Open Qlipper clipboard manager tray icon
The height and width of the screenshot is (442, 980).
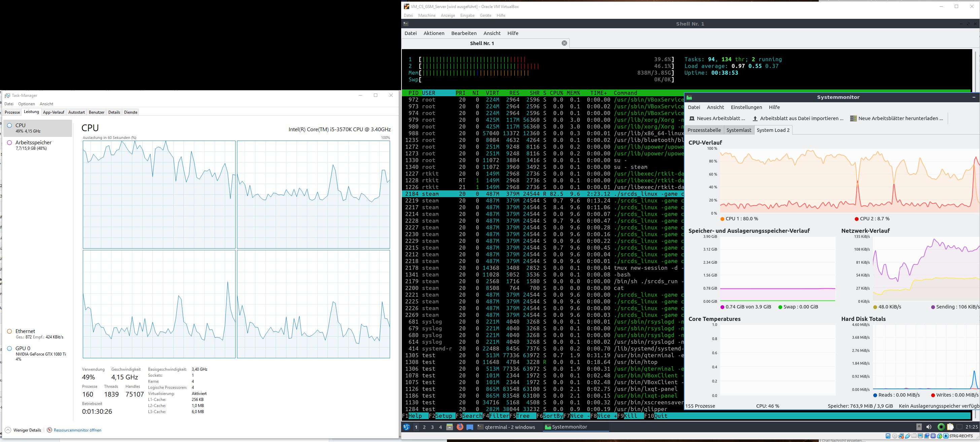[950, 427]
